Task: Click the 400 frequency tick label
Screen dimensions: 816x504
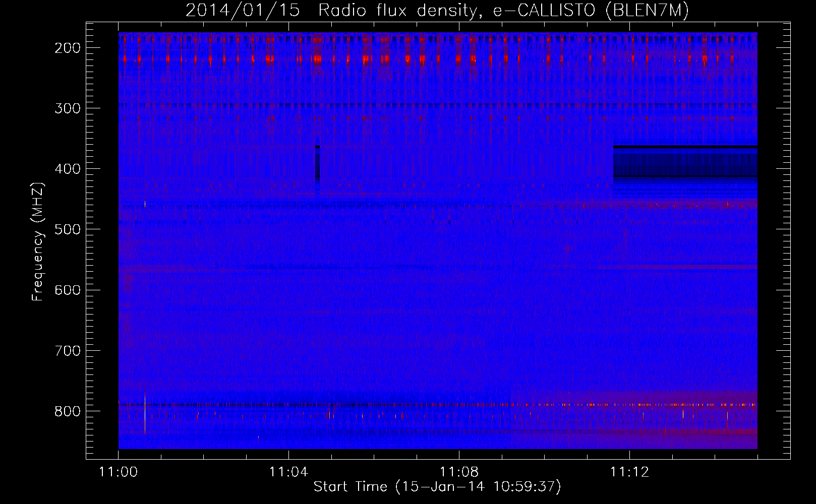Action: [x=68, y=169]
